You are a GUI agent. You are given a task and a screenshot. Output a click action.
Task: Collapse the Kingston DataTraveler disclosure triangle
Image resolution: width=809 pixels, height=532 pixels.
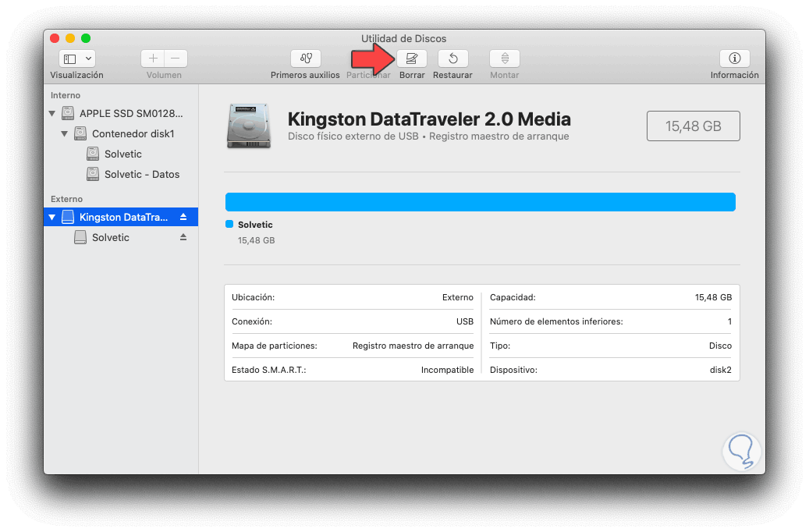(52, 217)
